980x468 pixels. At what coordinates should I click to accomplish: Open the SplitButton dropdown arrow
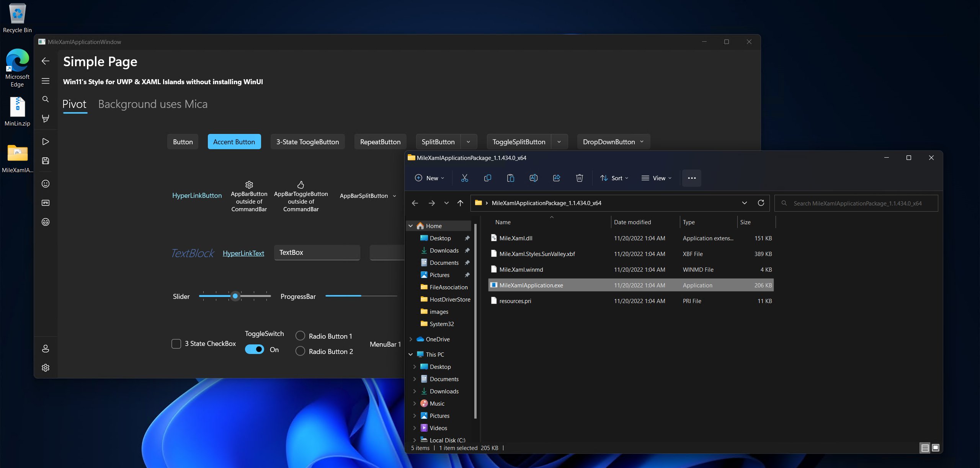(x=469, y=142)
